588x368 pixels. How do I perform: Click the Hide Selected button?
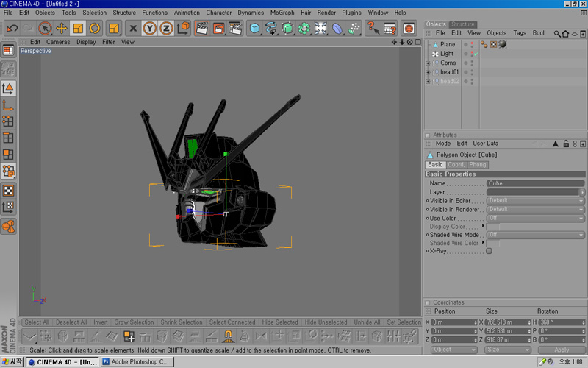pos(280,322)
